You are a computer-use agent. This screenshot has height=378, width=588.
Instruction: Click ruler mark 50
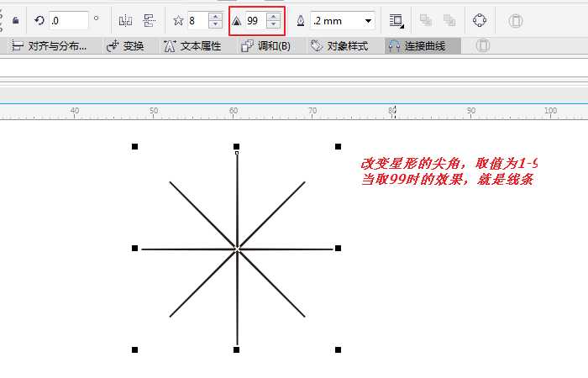(x=154, y=111)
